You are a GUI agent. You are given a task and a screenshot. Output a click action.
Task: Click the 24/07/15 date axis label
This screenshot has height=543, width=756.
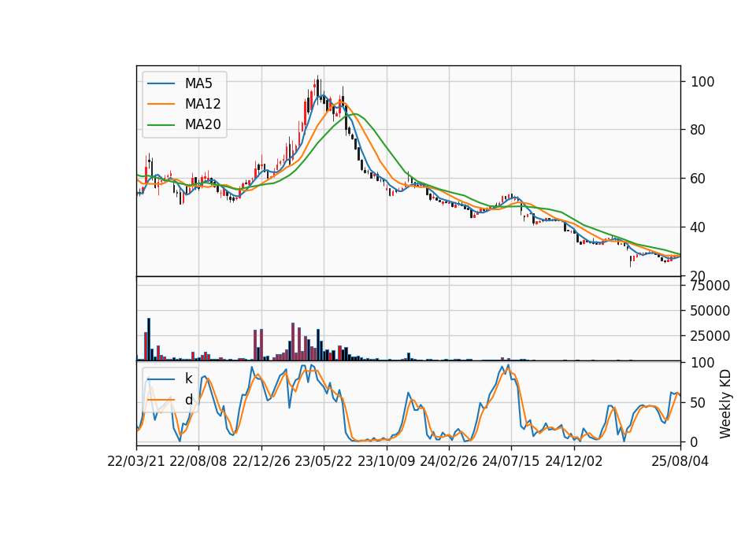[x=510, y=461]
